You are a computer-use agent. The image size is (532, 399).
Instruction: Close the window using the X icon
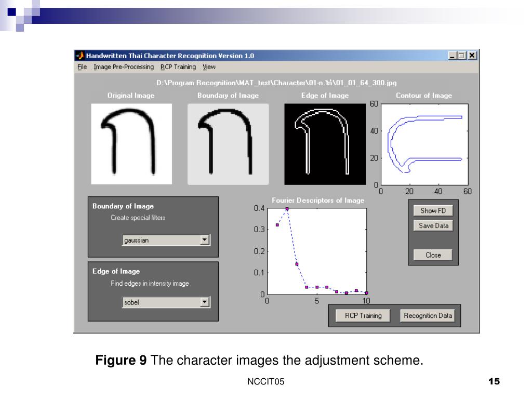click(x=472, y=55)
